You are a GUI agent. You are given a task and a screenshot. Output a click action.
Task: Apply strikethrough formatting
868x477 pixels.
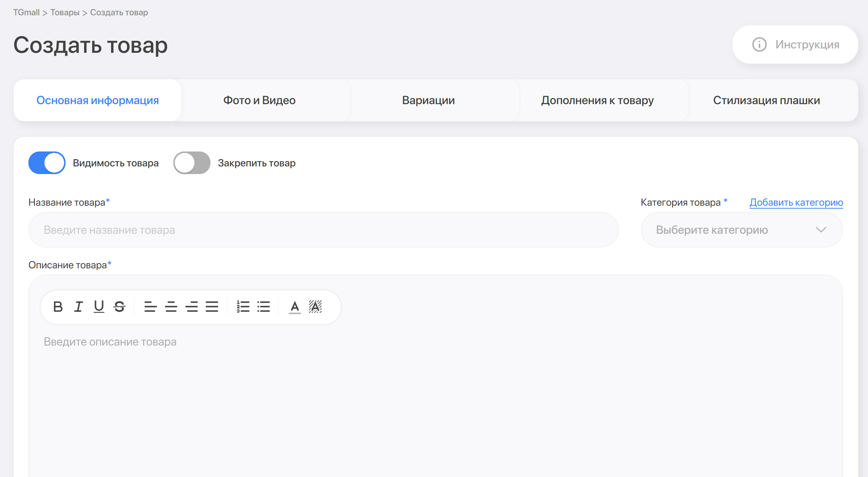[119, 307]
